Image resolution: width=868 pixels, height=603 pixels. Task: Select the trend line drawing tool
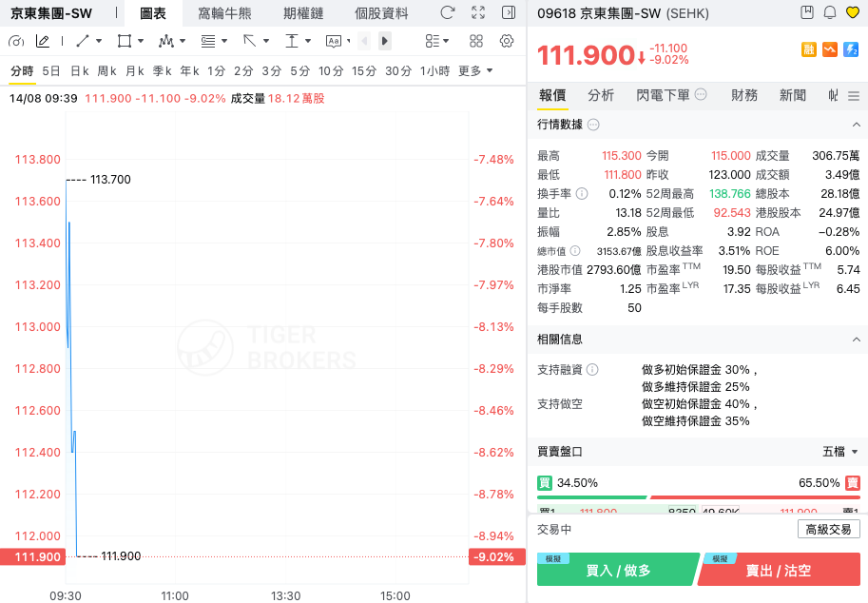coord(83,41)
